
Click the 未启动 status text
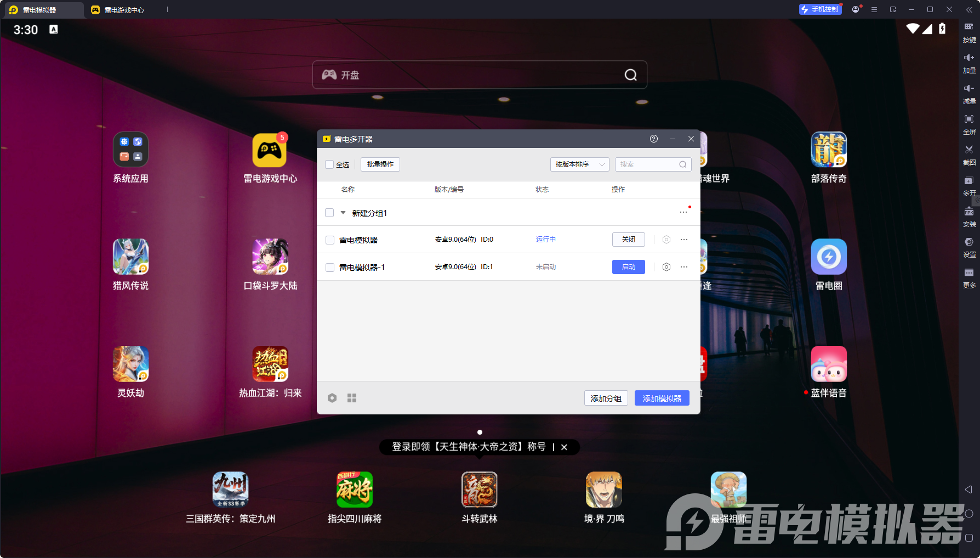pyautogui.click(x=546, y=267)
